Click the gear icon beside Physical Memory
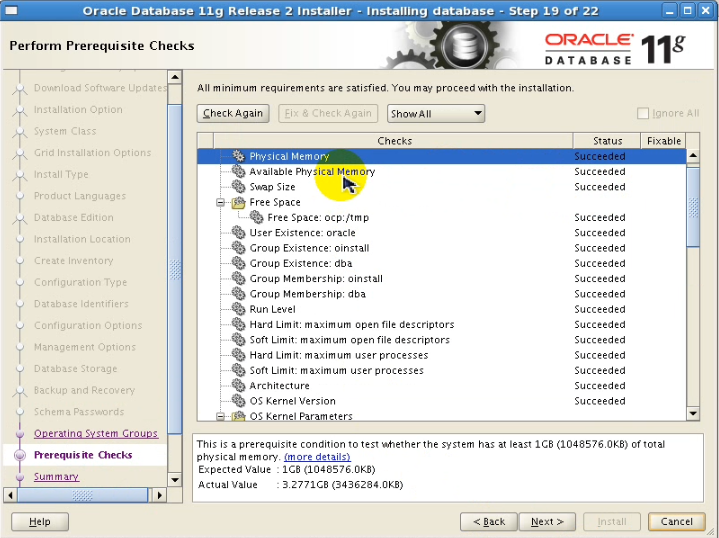719x538 pixels. pyautogui.click(x=238, y=156)
